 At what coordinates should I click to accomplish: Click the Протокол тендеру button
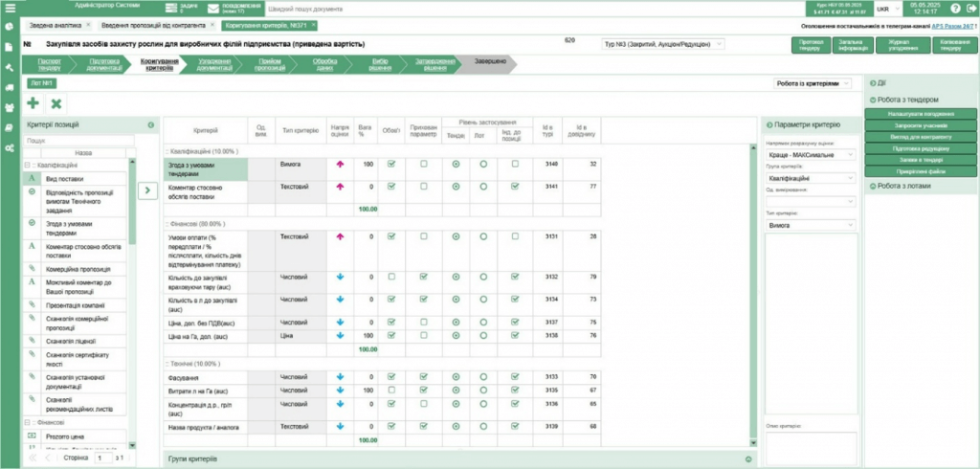click(x=811, y=44)
